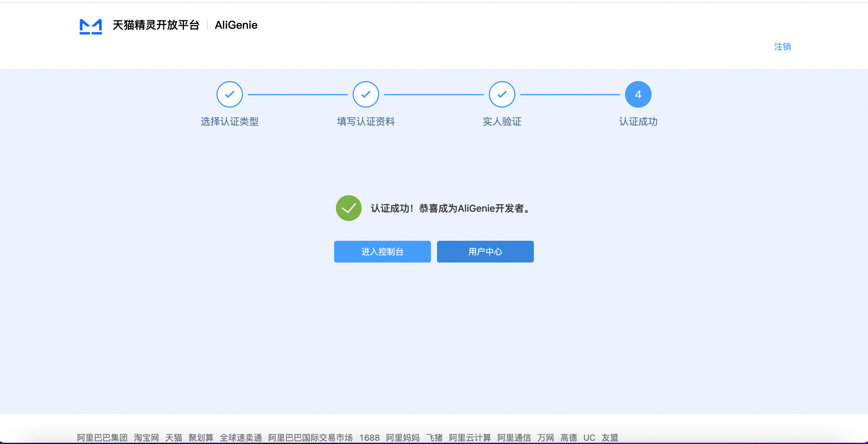The image size is (868, 444).
Task: Click the completed step two checkmark circle
Action: [x=366, y=94]
